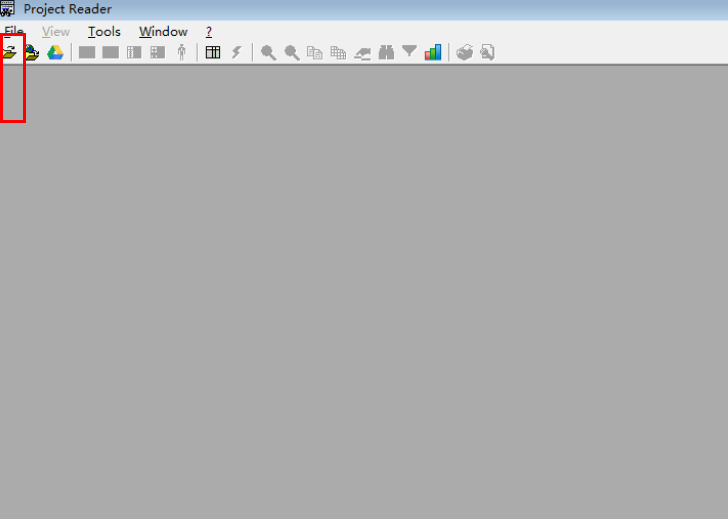Open the Window menu

click(163, 32)
